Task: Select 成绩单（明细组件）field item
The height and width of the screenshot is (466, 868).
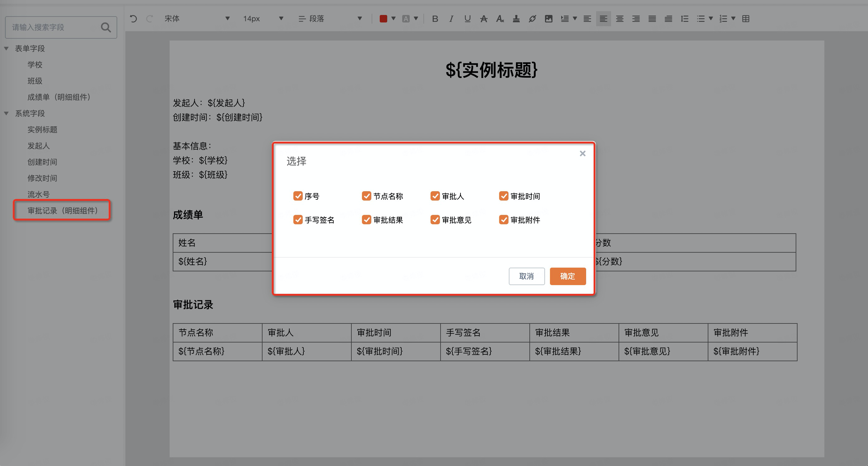Action: click(x=59, y=97)
